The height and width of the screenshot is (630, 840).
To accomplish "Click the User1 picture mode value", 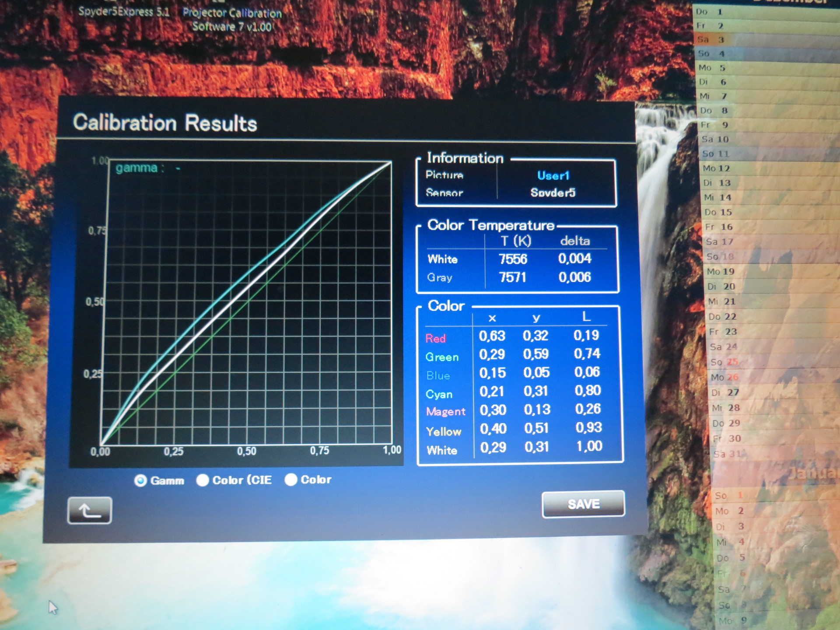I will click(553, 176).
